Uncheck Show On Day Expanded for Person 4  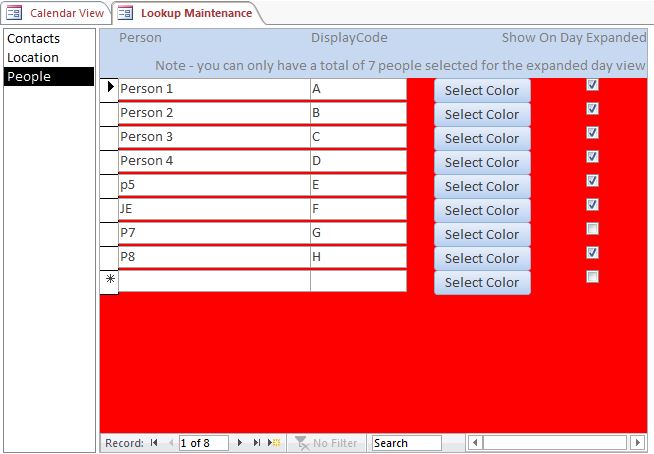pyautogui.click(x=592, y=157)
